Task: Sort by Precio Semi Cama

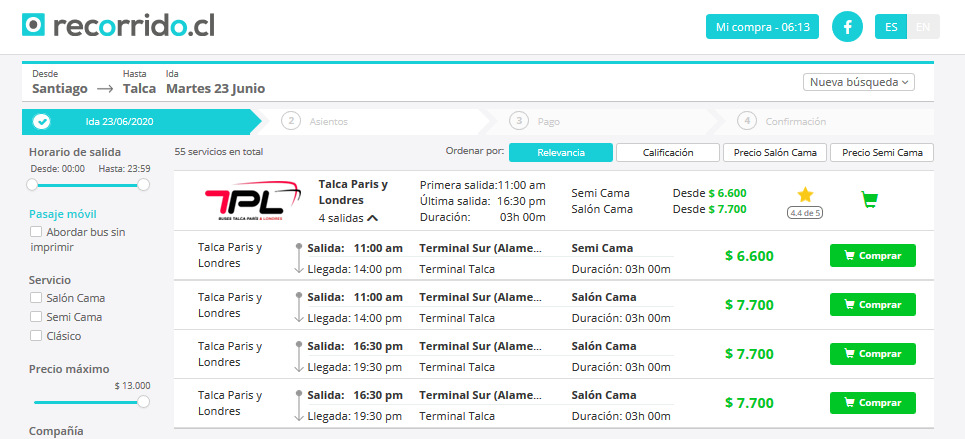Action: click(882, 153)
